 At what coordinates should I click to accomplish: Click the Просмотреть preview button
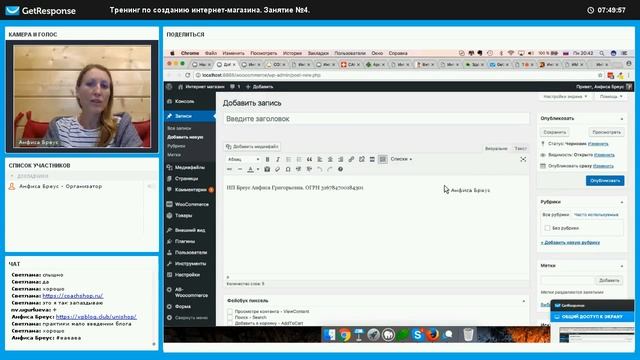click(606, 132)
